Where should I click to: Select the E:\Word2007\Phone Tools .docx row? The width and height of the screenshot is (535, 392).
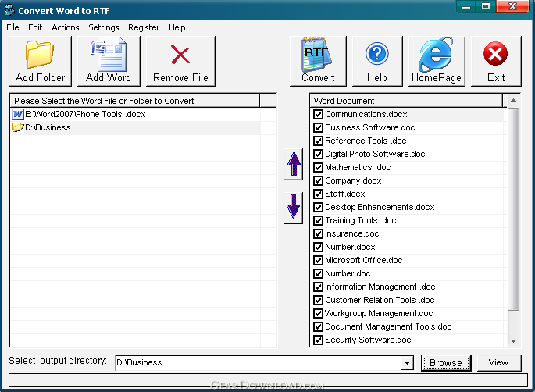coord(135,114)
